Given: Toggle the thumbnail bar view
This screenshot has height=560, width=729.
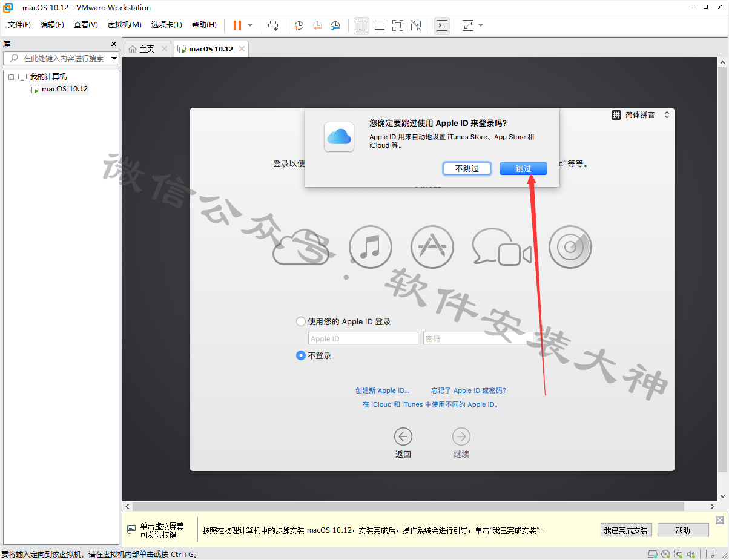Looking at the screenshot, I should tap(380, 25).
